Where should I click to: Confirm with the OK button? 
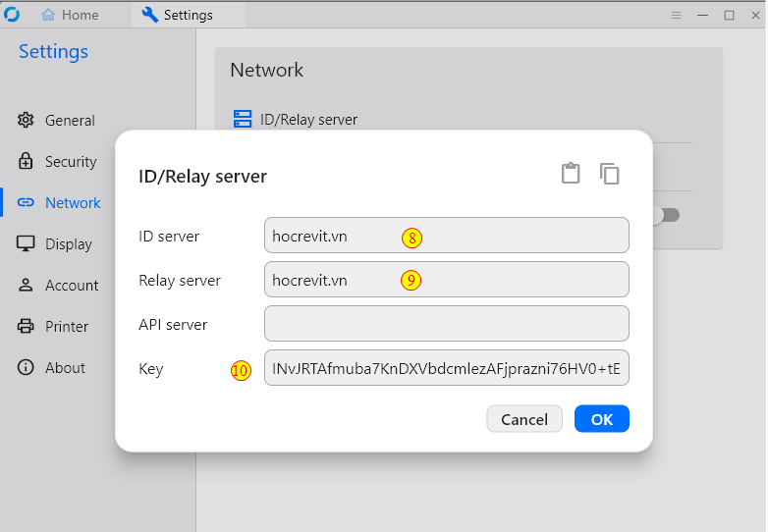pos(601,419)
